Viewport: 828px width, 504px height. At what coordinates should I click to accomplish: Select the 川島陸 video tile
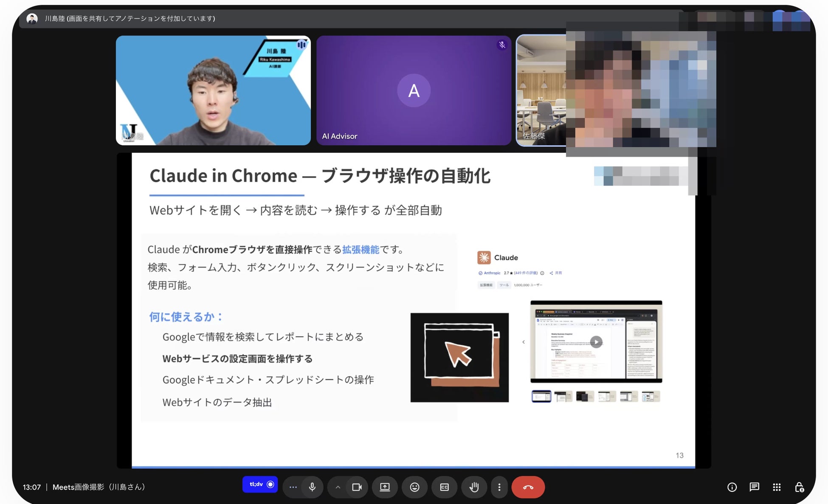[x=213, y=90]
